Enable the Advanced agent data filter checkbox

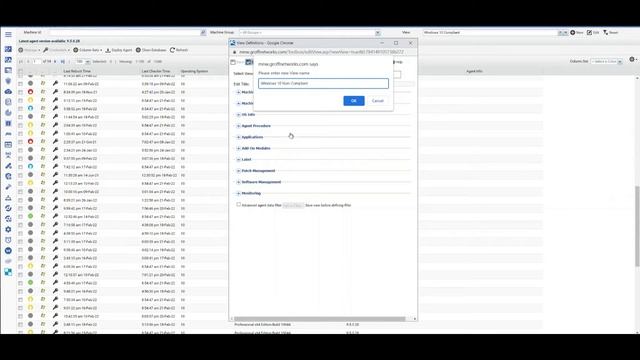point(239,204)
